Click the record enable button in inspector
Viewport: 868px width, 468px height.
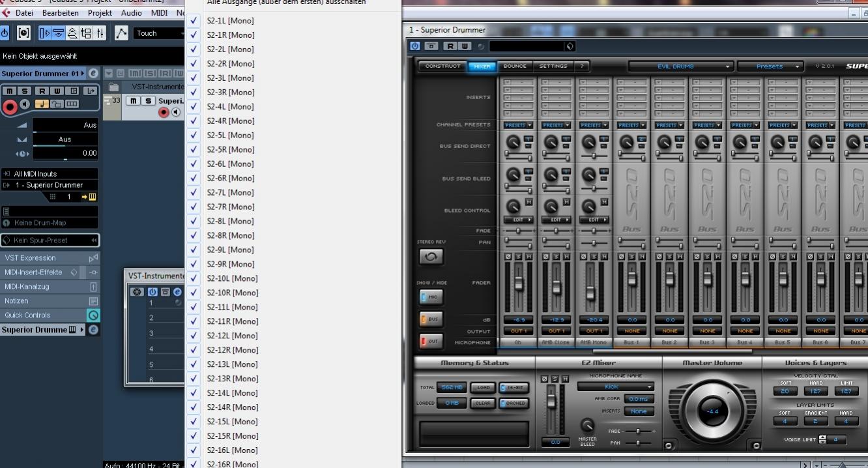[x=10, y=106]
